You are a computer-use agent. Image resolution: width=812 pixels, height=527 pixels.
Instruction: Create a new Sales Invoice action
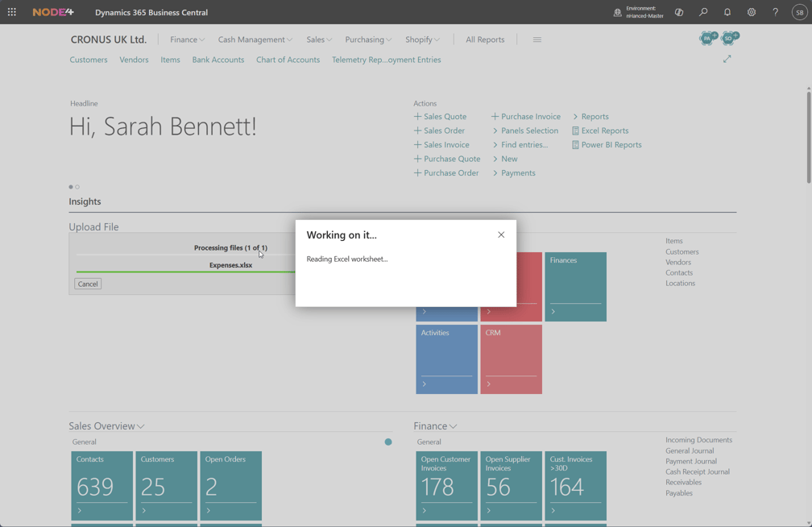pyautogui.click(x=441, y=144)
